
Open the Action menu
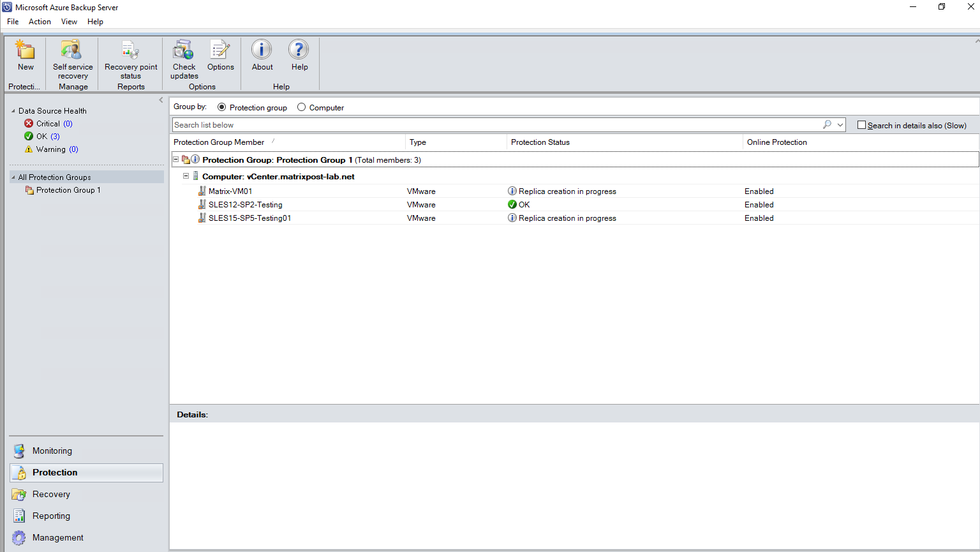coord(40,22)
